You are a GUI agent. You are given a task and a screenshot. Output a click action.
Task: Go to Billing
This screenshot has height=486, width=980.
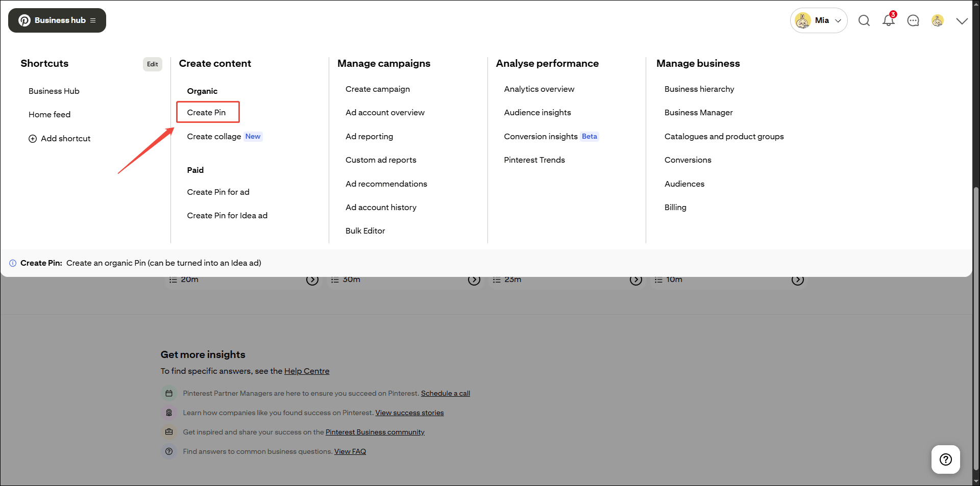pos(675,208)
